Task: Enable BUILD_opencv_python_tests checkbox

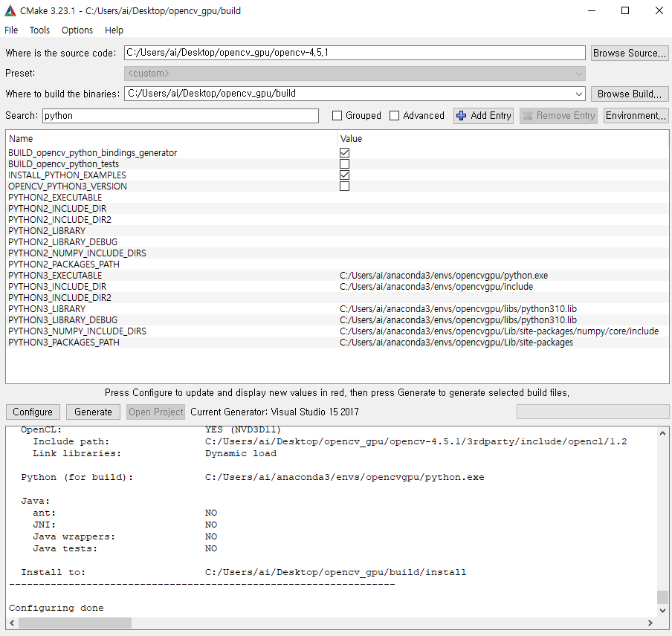Action: click(344, 164)
